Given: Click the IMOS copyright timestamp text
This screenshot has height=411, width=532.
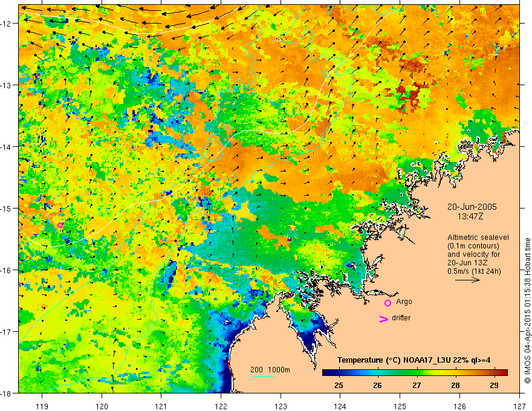Looking at the screenshot, I should tap(527, 311).
